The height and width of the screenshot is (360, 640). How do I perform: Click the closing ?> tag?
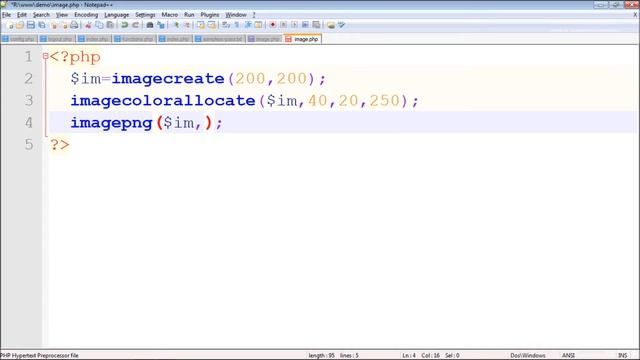(60, 144)
